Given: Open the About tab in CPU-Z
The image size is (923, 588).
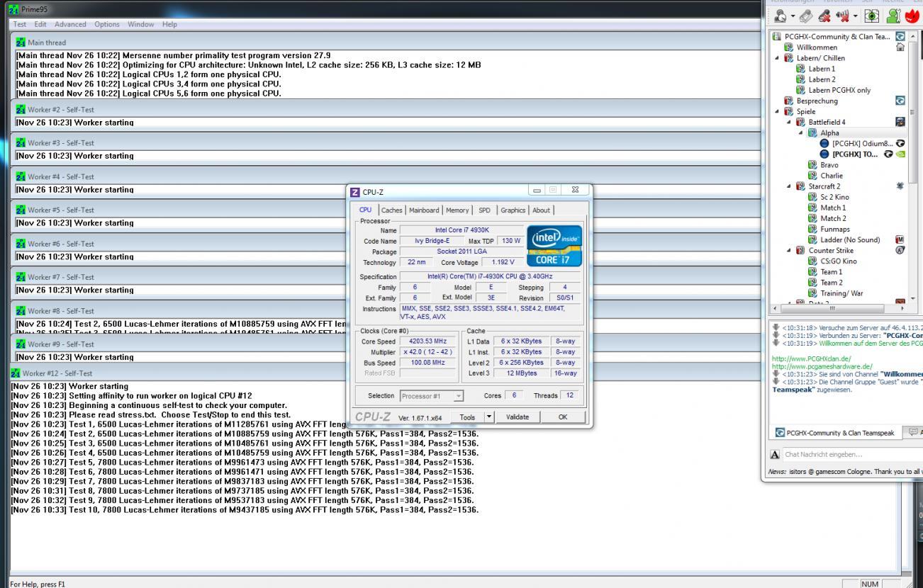Looking at the screenshot, I should pyautogui.click(x=542, y=210).
